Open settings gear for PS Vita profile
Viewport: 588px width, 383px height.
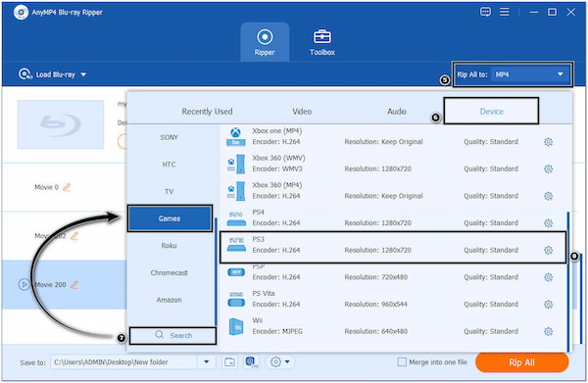coord(548,304)
